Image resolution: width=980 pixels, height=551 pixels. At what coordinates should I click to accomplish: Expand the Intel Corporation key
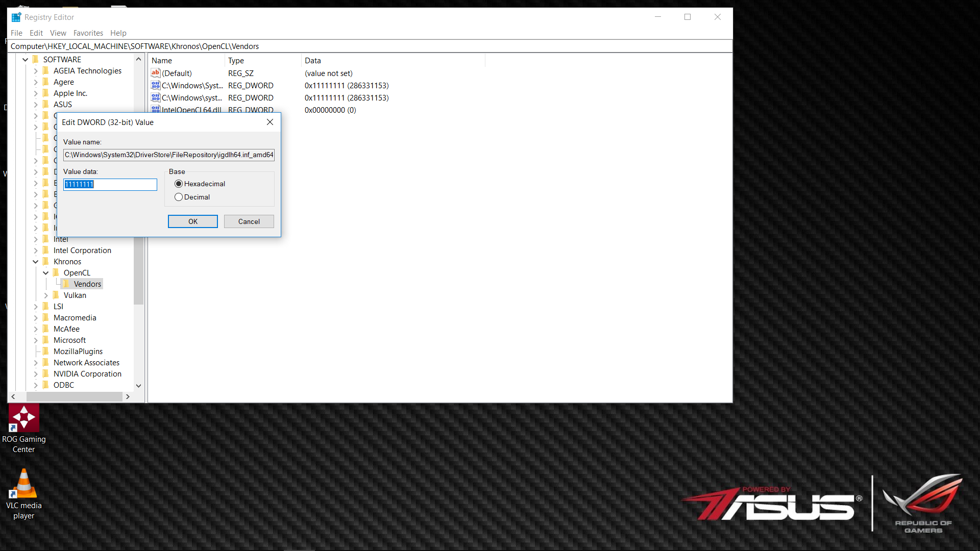(36, 251)
